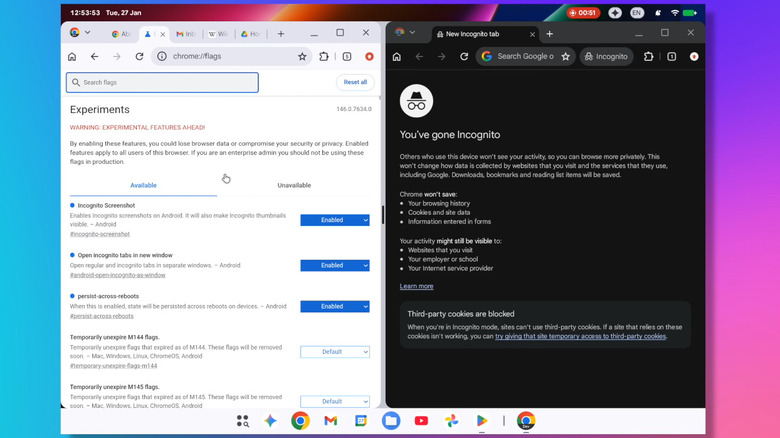Close the New Incognito tab
The height and width of the screenshot is (438, 780).
tap(532, 34)
